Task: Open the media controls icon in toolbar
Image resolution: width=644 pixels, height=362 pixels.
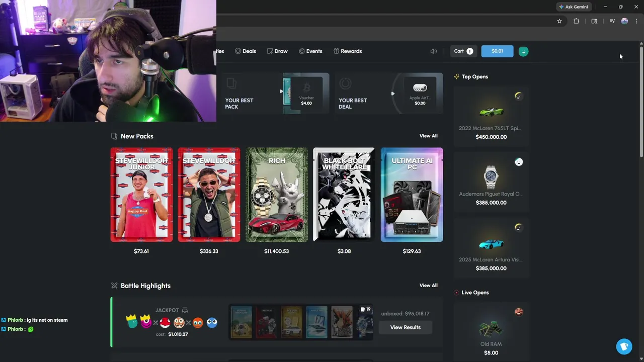Action: (612, 21)
